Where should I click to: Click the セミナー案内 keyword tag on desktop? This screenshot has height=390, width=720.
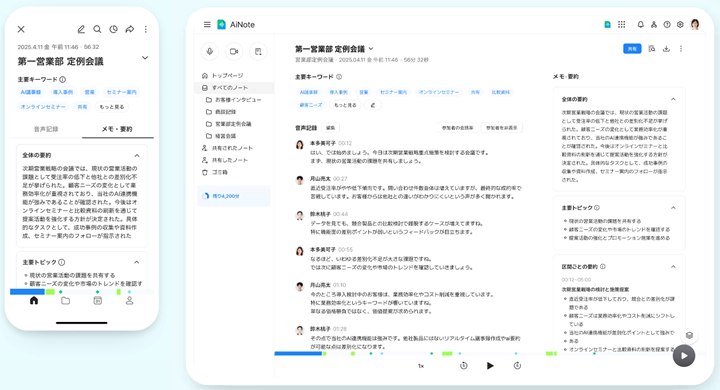(394, 92)
